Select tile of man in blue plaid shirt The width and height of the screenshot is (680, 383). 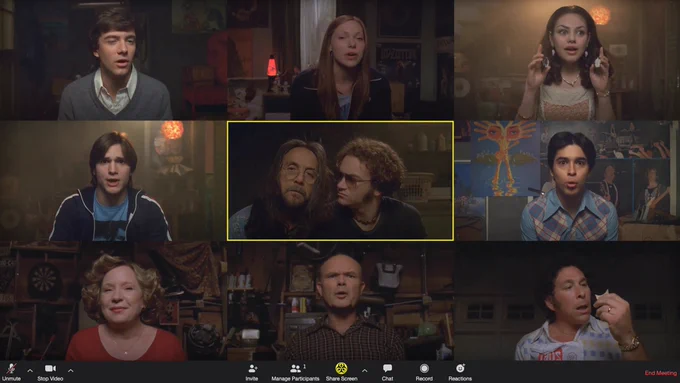567,181
